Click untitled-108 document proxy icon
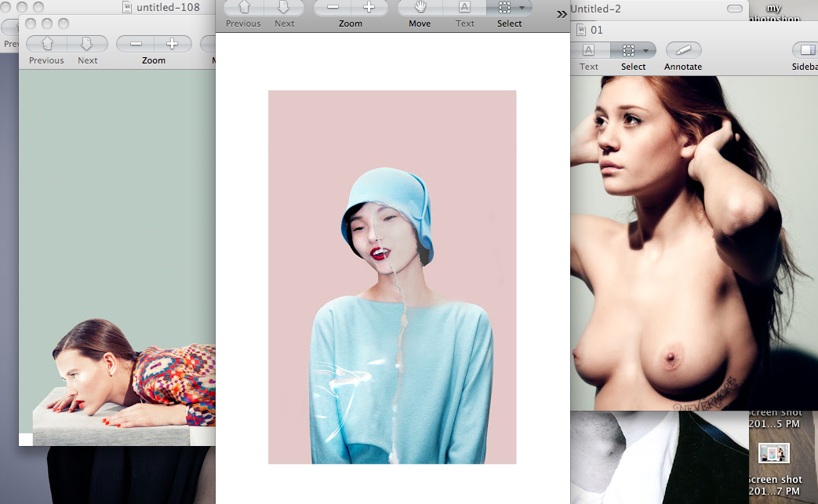 pos(127,7)
